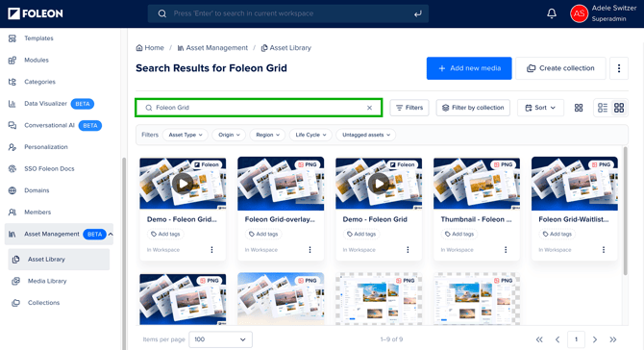The width and height of the screenshot is (644, 350).
Task: Click the Filters button
Action: [409, 108]
